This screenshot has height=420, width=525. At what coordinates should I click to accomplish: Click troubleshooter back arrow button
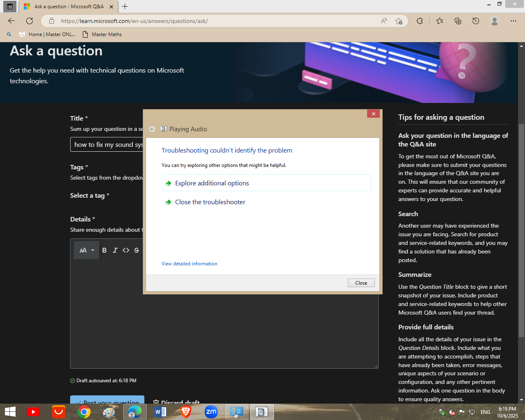(x=152, y=129)
